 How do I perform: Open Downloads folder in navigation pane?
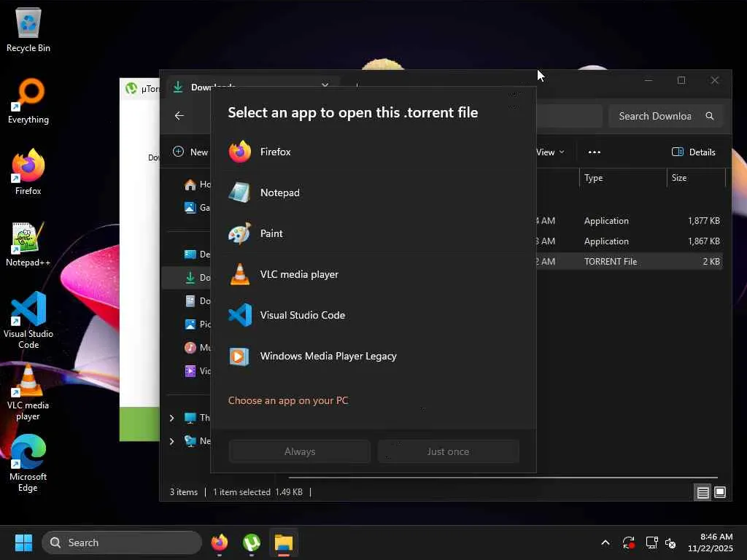click(x=197, y=278)
